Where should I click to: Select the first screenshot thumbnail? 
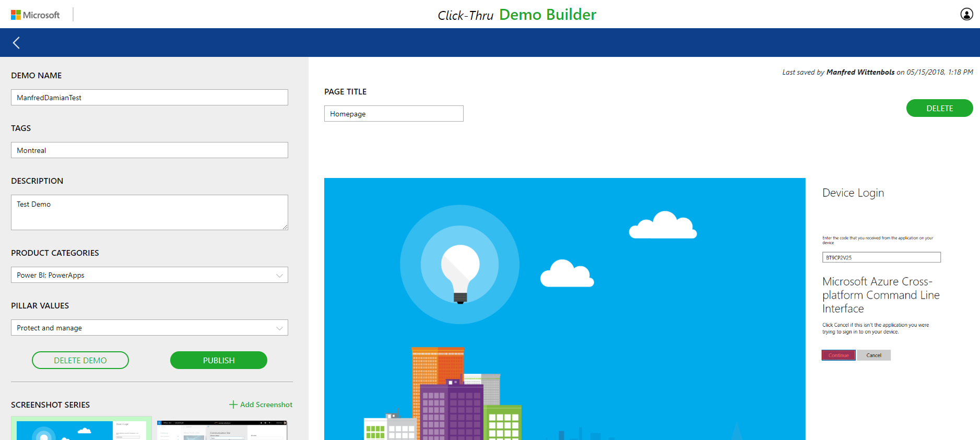point(81,429)
